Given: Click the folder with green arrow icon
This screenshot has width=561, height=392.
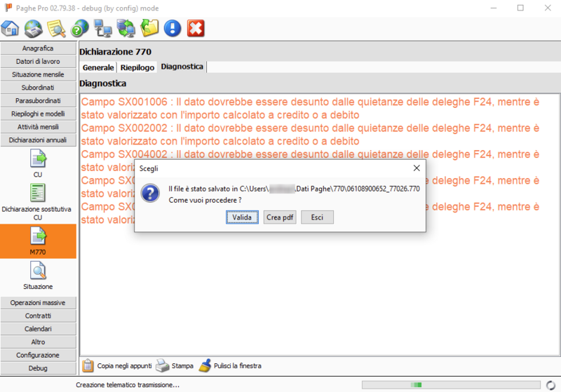Looking at the screenshot, I should [x=149, y=29].
